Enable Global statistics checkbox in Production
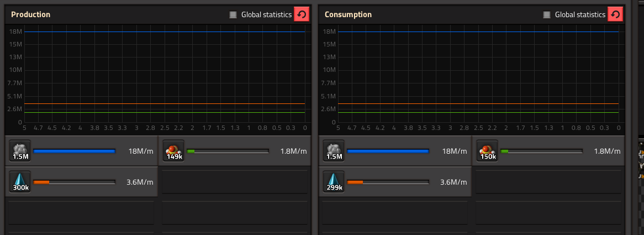The height and width of the screenshot is (235, 644). click(233, 15)
